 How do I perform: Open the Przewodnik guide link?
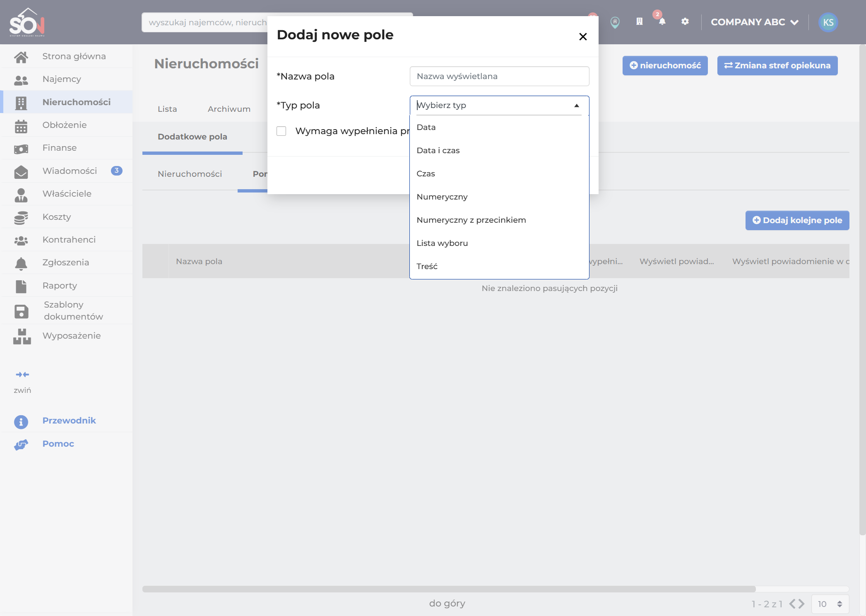(x=69, y=421)
